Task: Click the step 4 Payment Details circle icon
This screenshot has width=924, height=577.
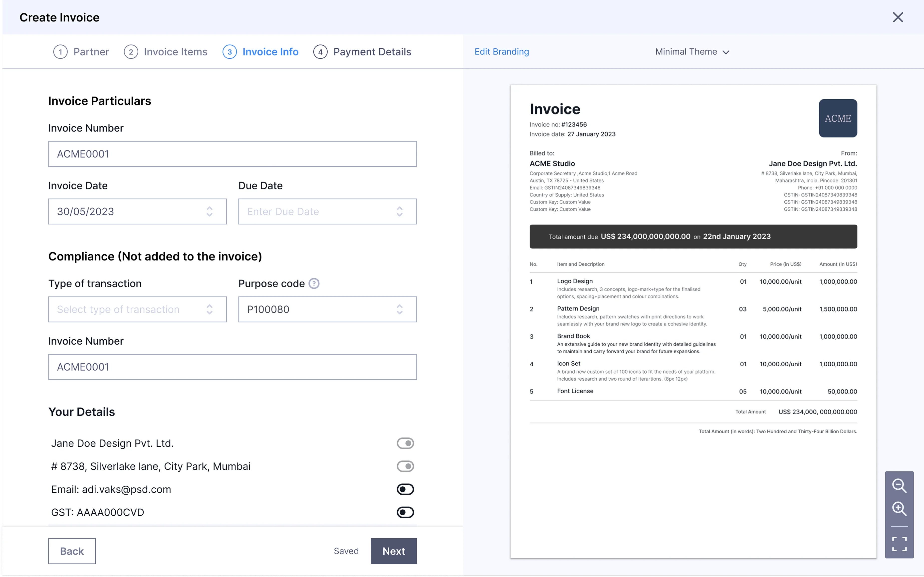Action: tap(320, 51)
